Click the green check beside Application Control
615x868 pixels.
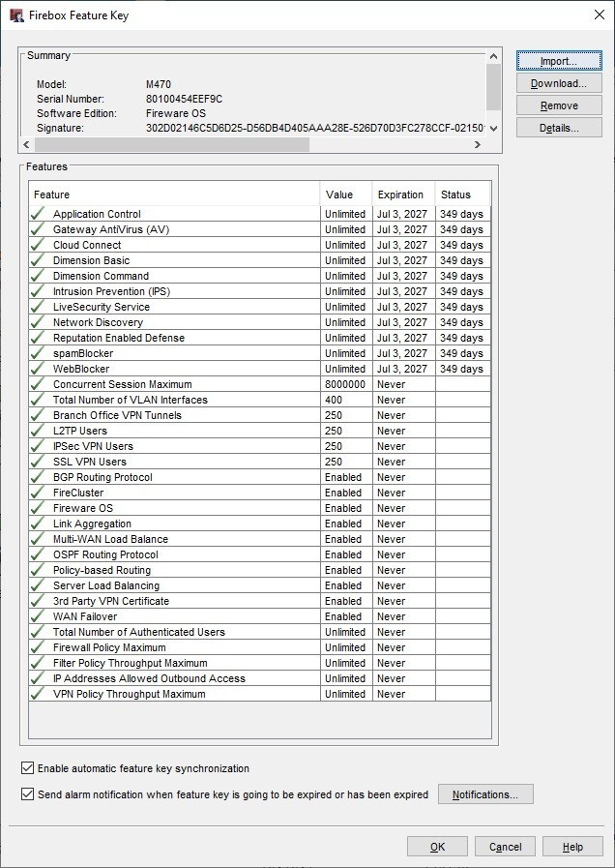coord(38,214)
